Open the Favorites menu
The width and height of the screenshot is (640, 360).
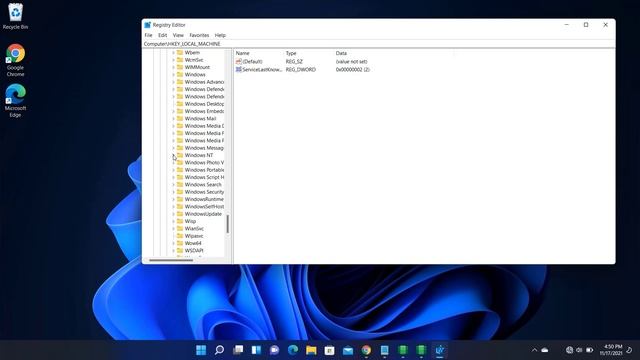coord(199,36)
